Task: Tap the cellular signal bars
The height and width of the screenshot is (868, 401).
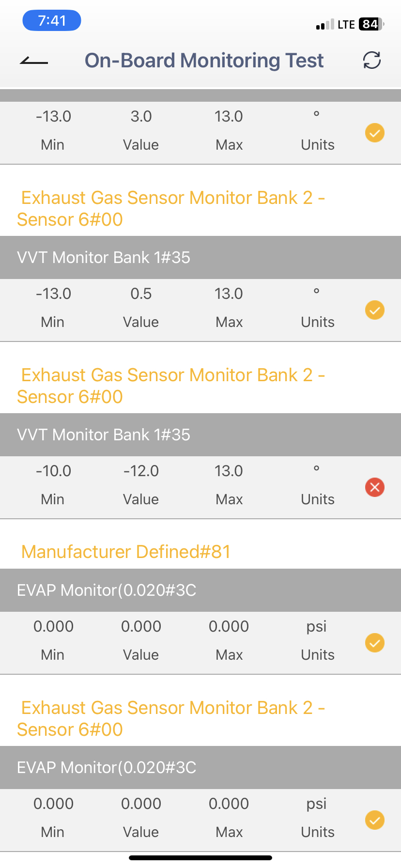Action: [x=325, y=25]
